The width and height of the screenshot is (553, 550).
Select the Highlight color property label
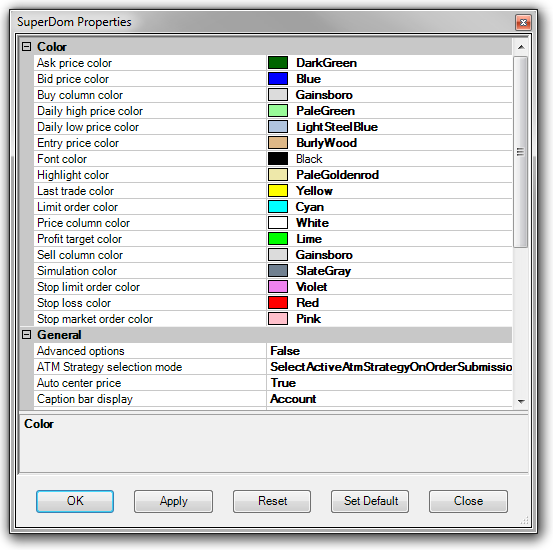click(73, 175)
